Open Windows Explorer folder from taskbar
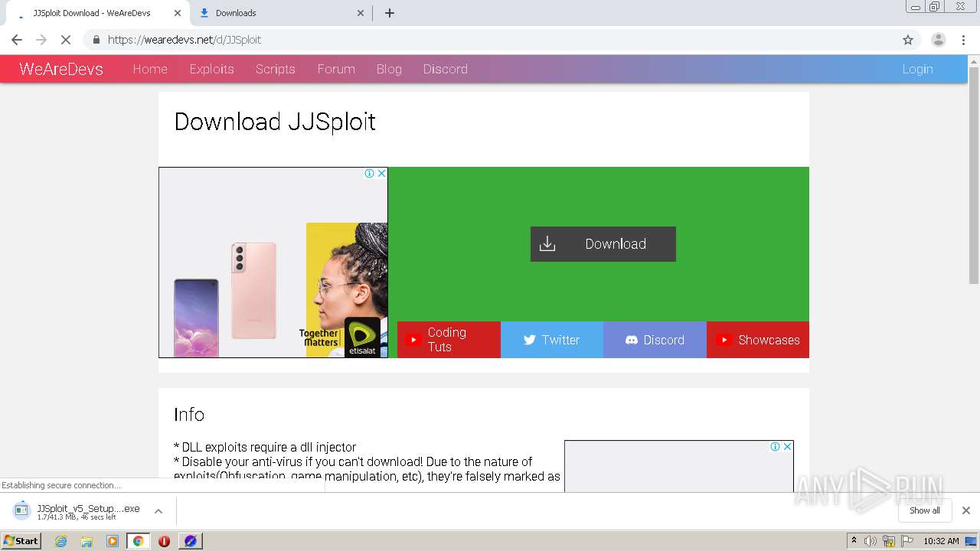This screenshot has height=551, width=980. click(x=87, y=541)
